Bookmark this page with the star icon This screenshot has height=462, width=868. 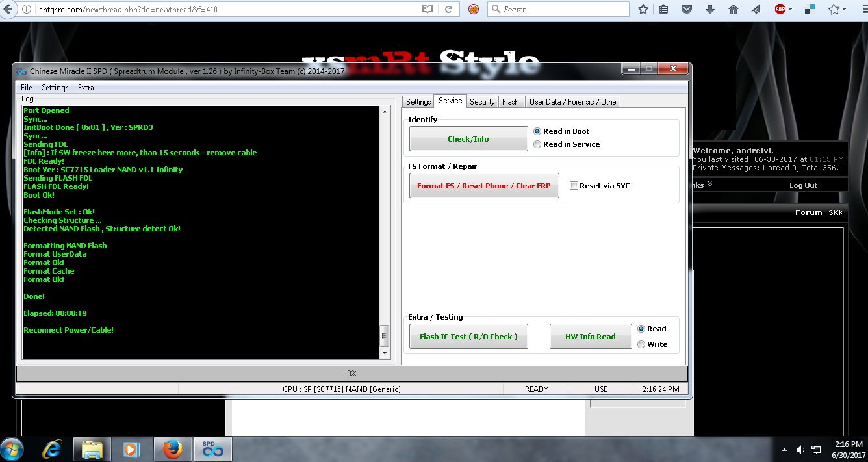[643, 9]
